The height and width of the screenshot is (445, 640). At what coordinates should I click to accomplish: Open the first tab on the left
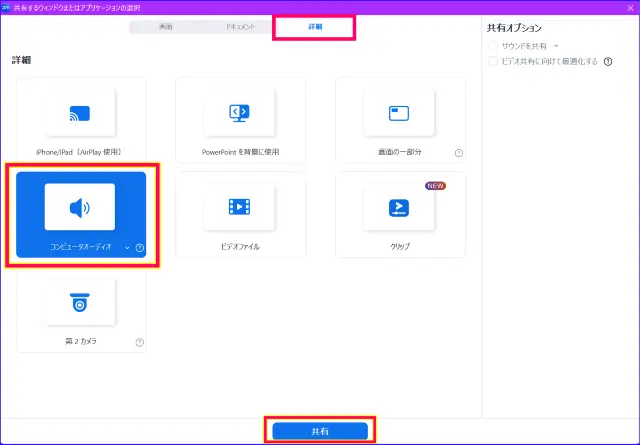point(166,27)
